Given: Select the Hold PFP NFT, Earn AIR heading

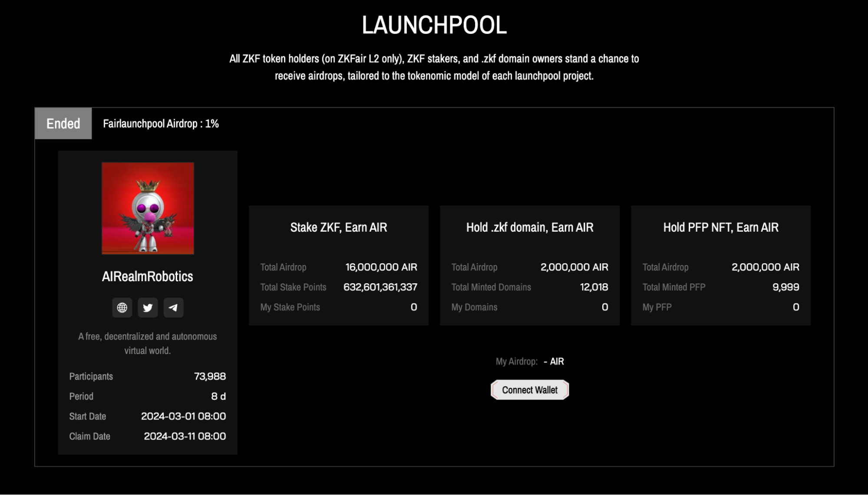Looking at the screenshot, I should 720,227.
